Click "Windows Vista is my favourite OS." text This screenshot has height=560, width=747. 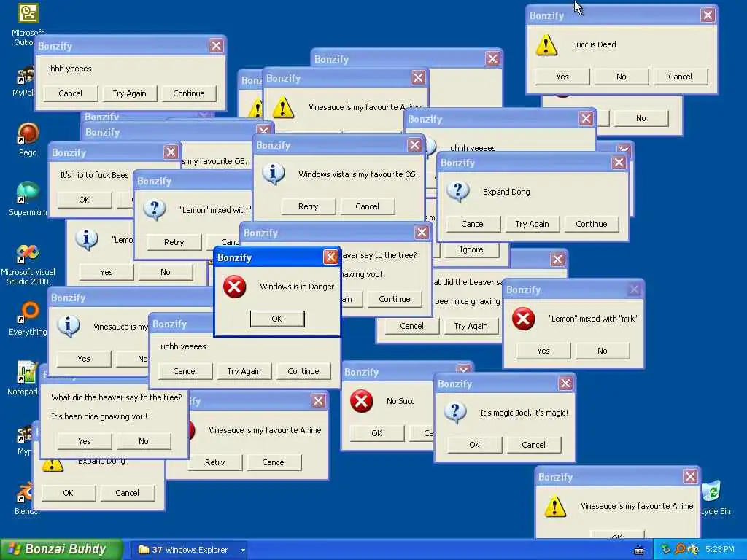(x=358, y=174)
